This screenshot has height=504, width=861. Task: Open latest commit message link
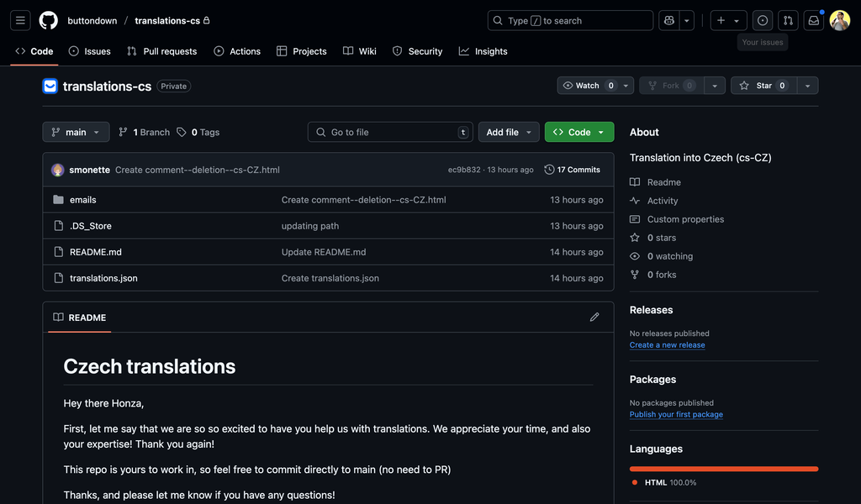[197, 170]
